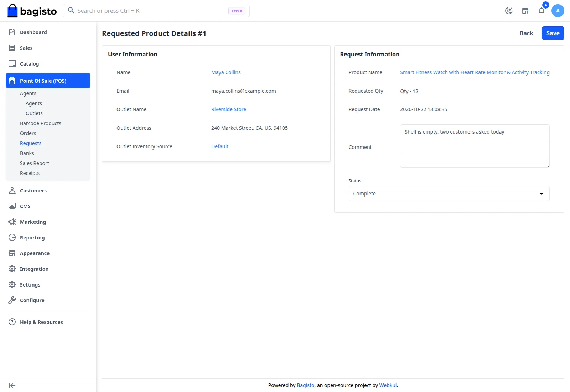Screen dimensions: 570x392
Task: Save the requested product details
Action: pyautogui.click(x=553, y=33)
